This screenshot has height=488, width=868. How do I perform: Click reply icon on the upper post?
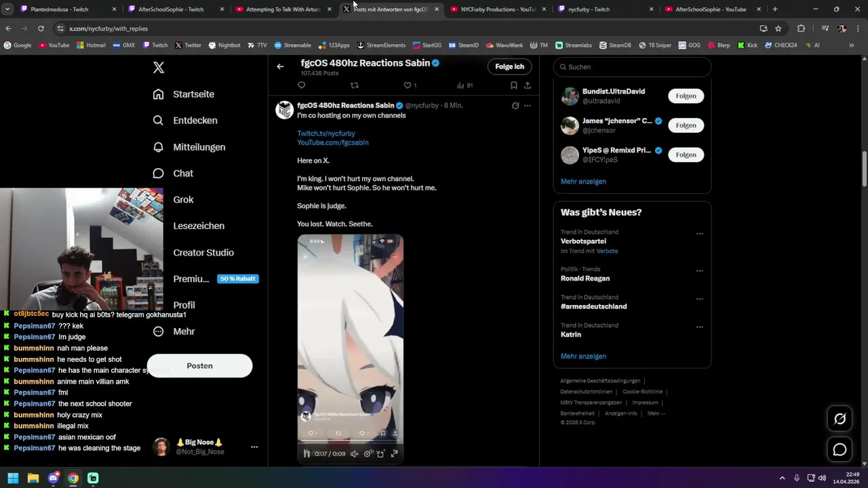(302, 85)
